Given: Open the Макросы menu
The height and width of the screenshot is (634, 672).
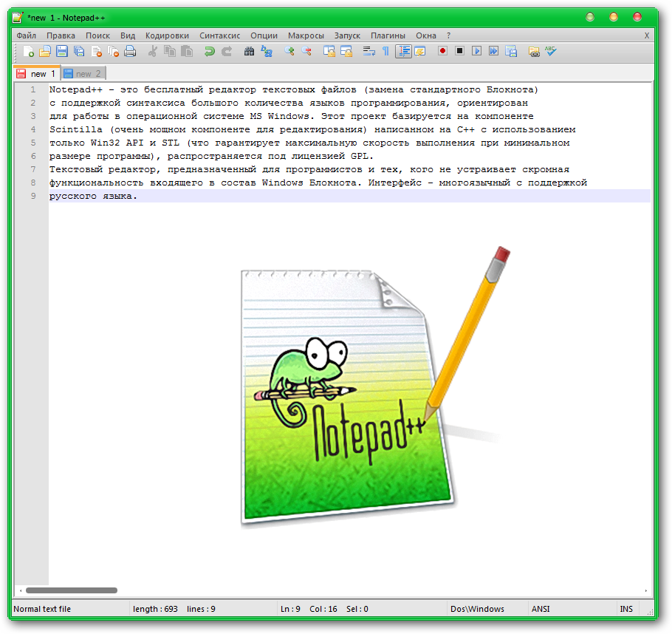Looking at the screenshot, I should point(306,35).
